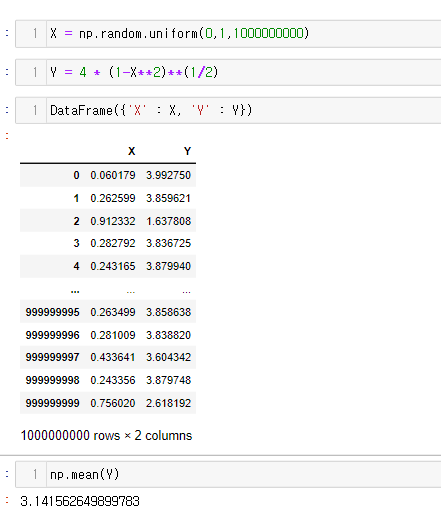
Task: Click the 1000000000 argument in the first cell
Action: coord(268,33)
